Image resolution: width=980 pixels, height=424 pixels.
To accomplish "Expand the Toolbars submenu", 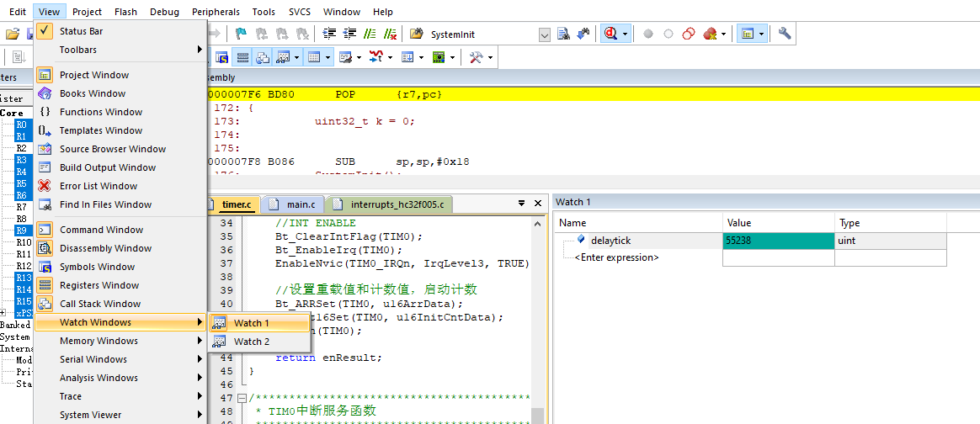I will tap(120, 50).
